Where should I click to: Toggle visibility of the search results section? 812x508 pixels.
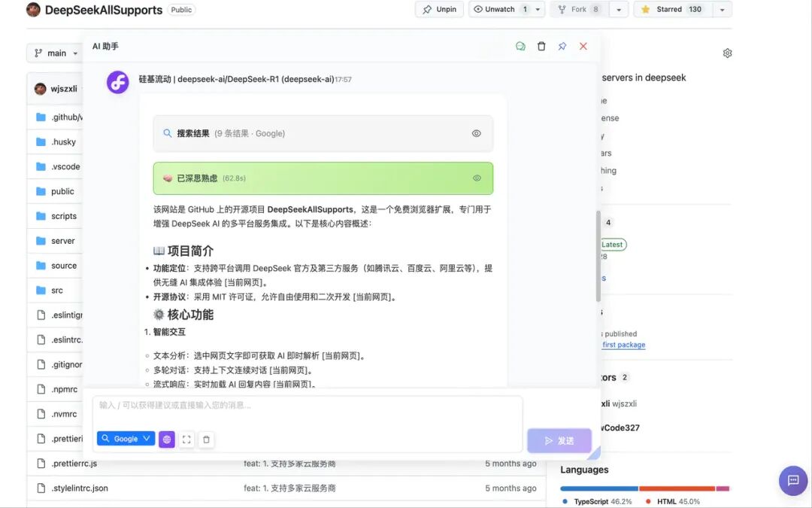tap(477, 133)
